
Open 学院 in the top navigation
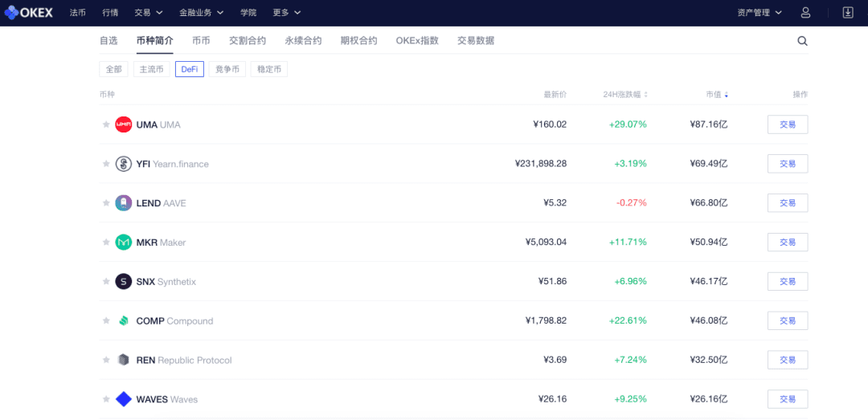[x=248, y=12]
